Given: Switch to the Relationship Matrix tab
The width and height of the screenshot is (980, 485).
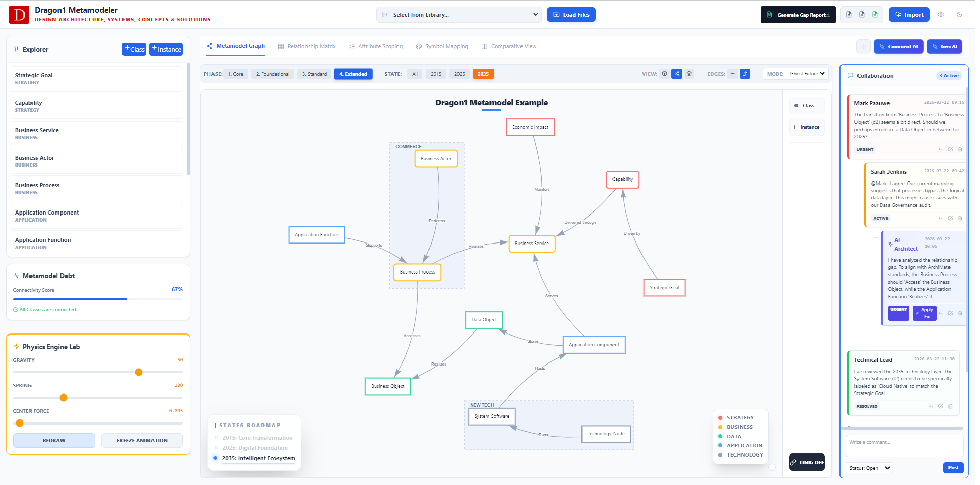Looking at the screenshot, I should [307, 46].
